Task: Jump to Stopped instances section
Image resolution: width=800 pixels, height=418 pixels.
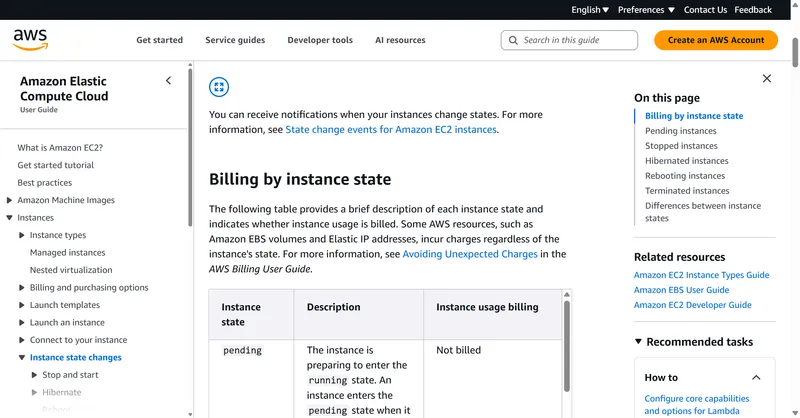Action: tap(681, 145)
